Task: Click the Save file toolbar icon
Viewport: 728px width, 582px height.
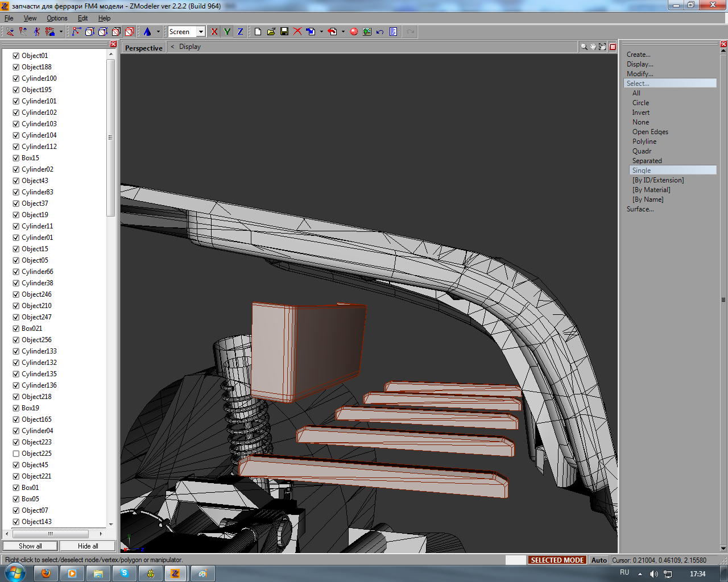Action: click(x=284, y=32)
